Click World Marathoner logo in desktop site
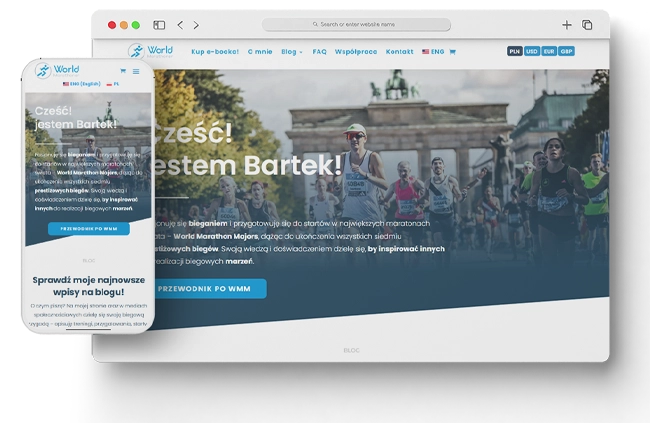Viewport: 650px width, 423px height. coord(150,51)
